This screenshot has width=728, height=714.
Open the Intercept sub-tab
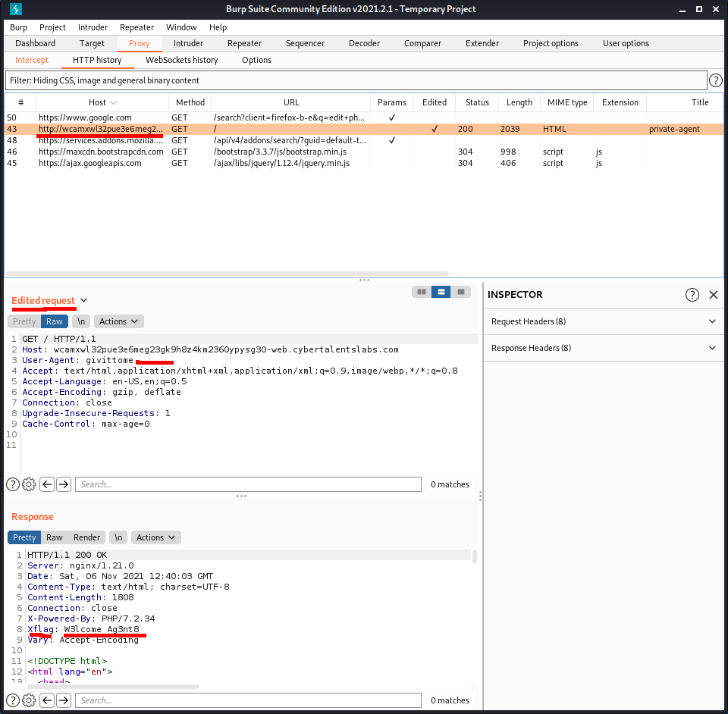[32, 60]
